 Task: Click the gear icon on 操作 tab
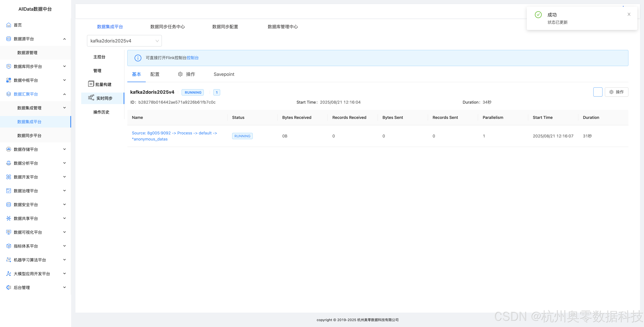point(180,74)
